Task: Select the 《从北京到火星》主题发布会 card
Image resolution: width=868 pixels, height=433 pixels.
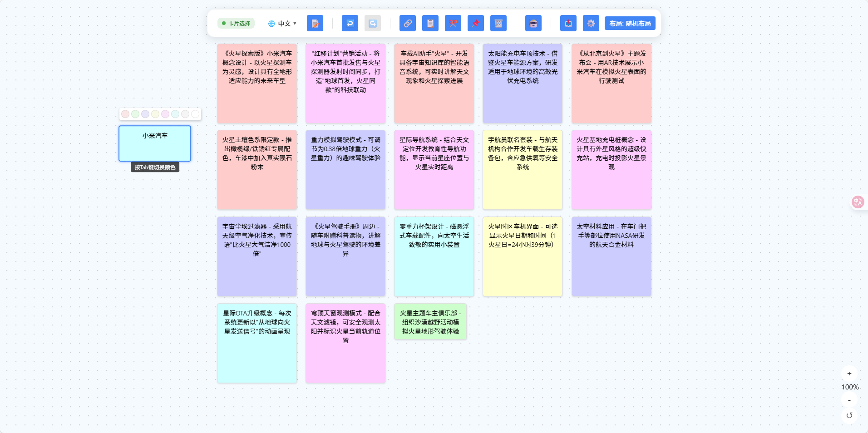Action: pos(612,84)
